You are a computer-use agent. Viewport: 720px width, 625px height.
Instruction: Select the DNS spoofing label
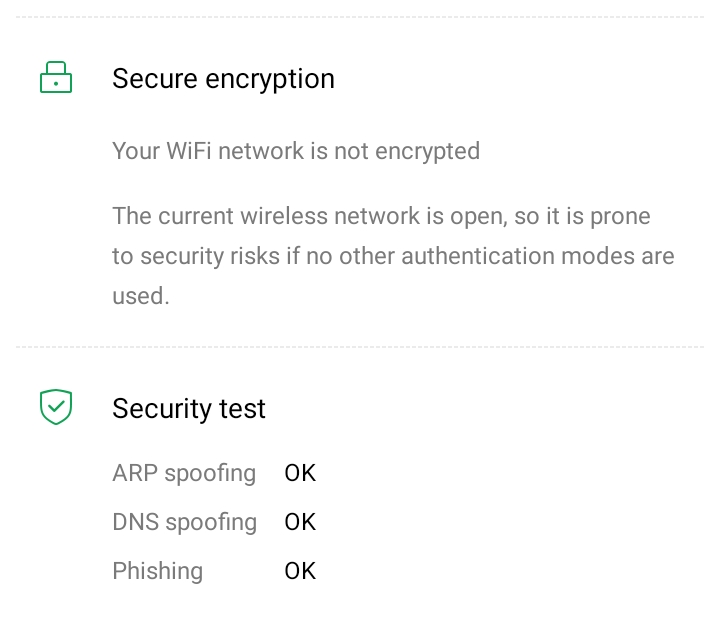[184, 522]
